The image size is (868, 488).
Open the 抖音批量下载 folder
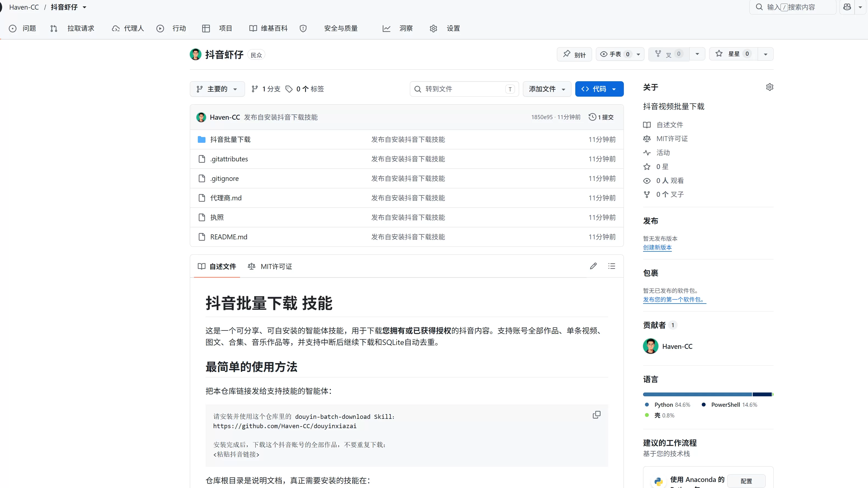click(x=230, y=139)
